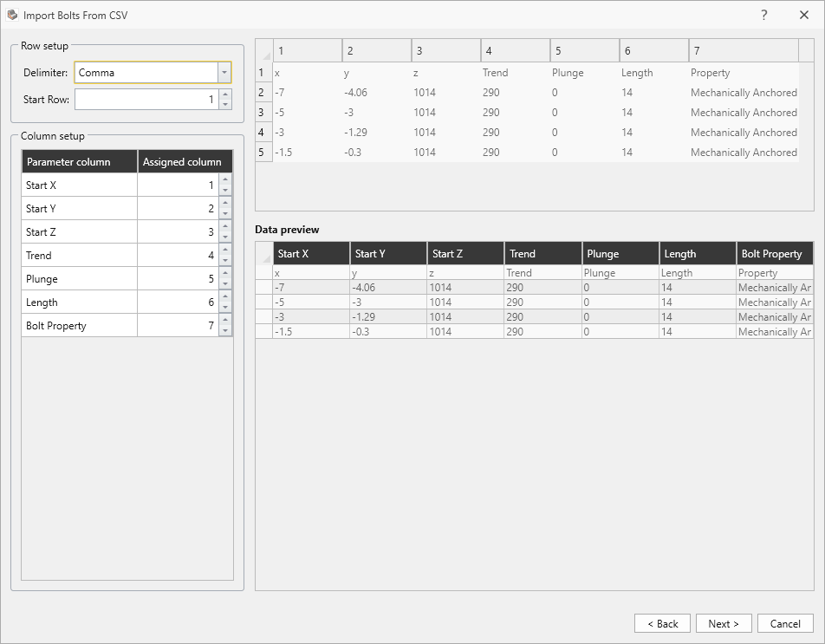Image resolution: width=825 pixels, height=644 pixels.
Task: Go back with the Back button
Action: coord(662,623)
